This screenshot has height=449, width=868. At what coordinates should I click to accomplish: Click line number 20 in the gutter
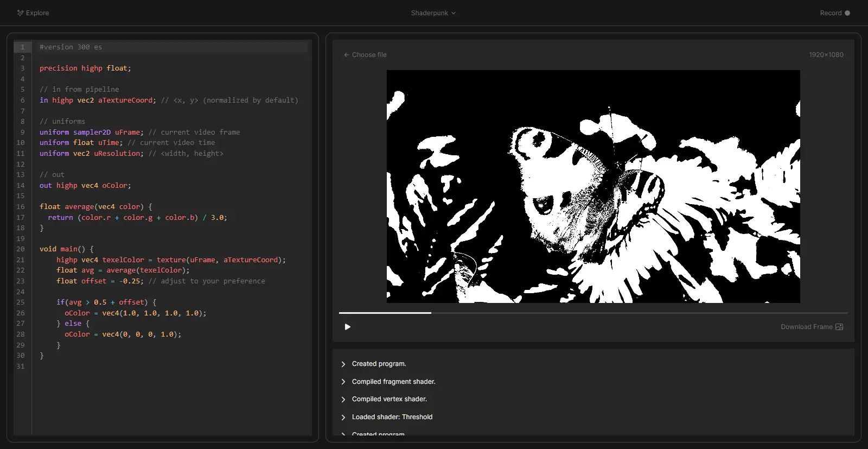[x=21, y=249]
